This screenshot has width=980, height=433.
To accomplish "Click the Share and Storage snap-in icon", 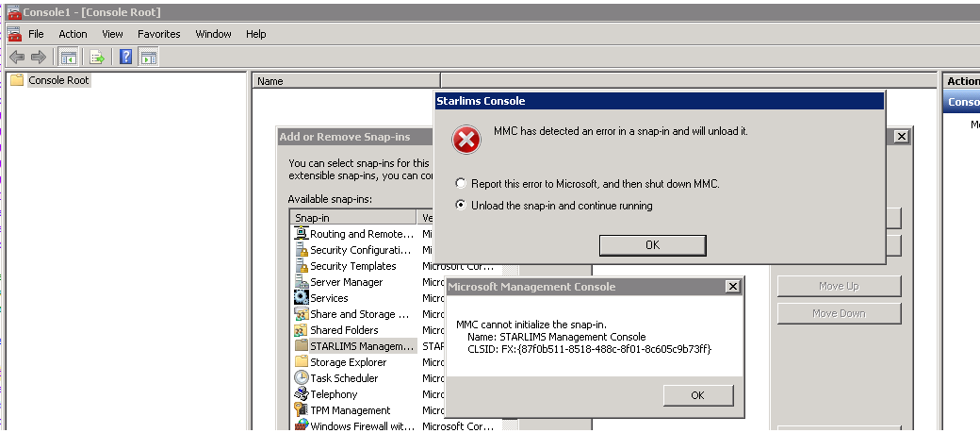I will point(302,314).
